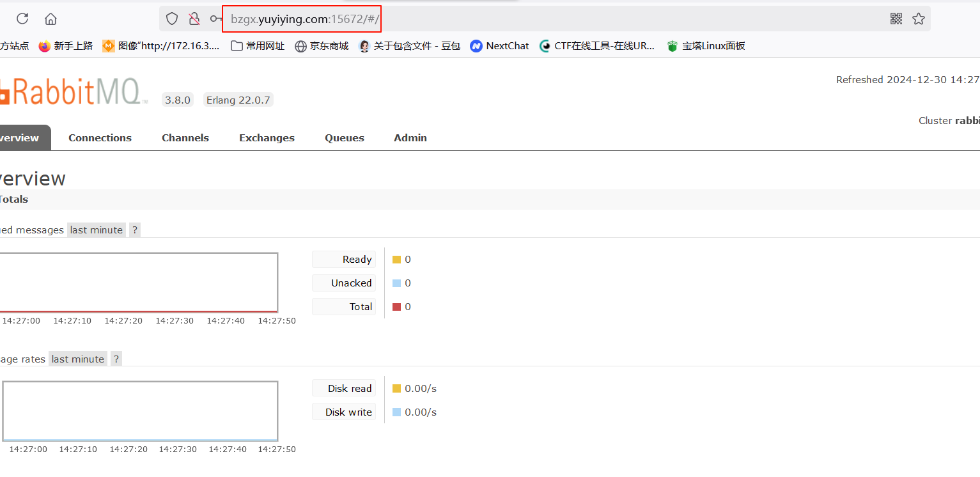Click the Disk read legend label

[344, 389]
